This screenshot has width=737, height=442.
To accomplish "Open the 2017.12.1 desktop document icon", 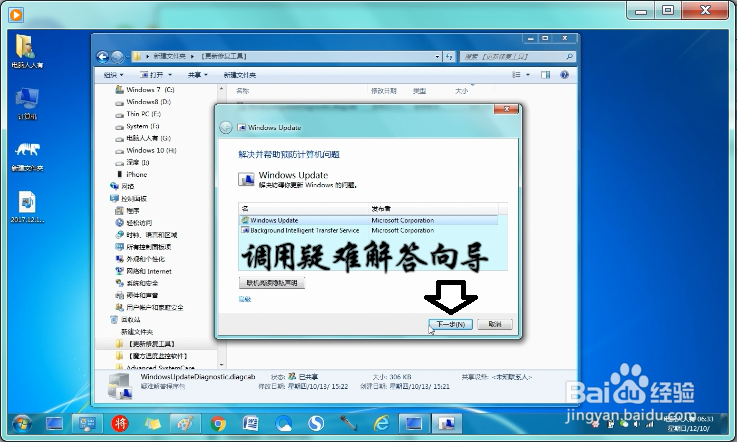I will coord(27,207).
